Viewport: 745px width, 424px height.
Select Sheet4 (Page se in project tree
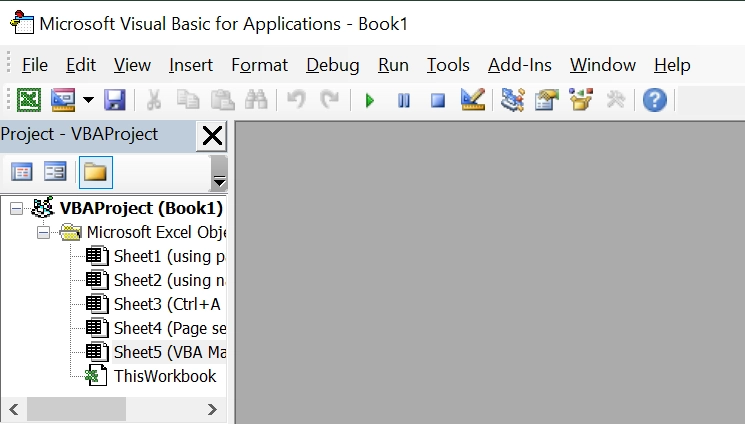170,328
